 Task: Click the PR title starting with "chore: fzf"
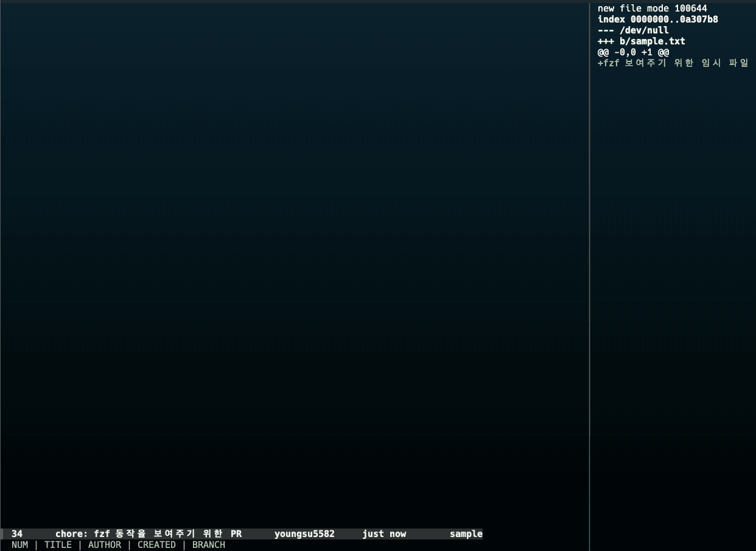pyautogui.click(x=148, y=534)
